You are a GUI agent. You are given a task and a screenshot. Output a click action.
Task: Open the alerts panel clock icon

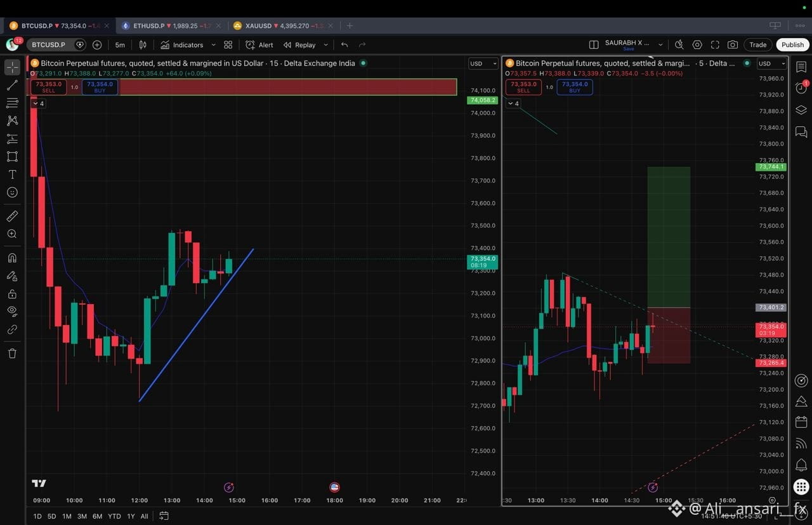point(801,88)
